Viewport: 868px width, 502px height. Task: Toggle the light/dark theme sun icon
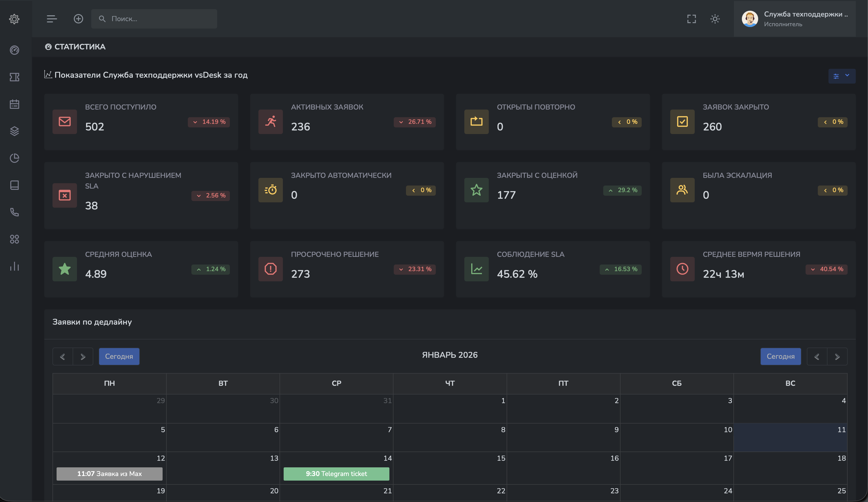click(x=715, y=19)
